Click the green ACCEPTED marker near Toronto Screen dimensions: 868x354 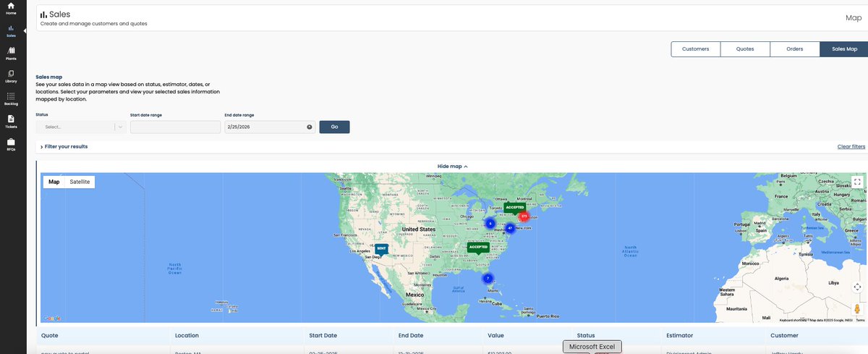514,208
